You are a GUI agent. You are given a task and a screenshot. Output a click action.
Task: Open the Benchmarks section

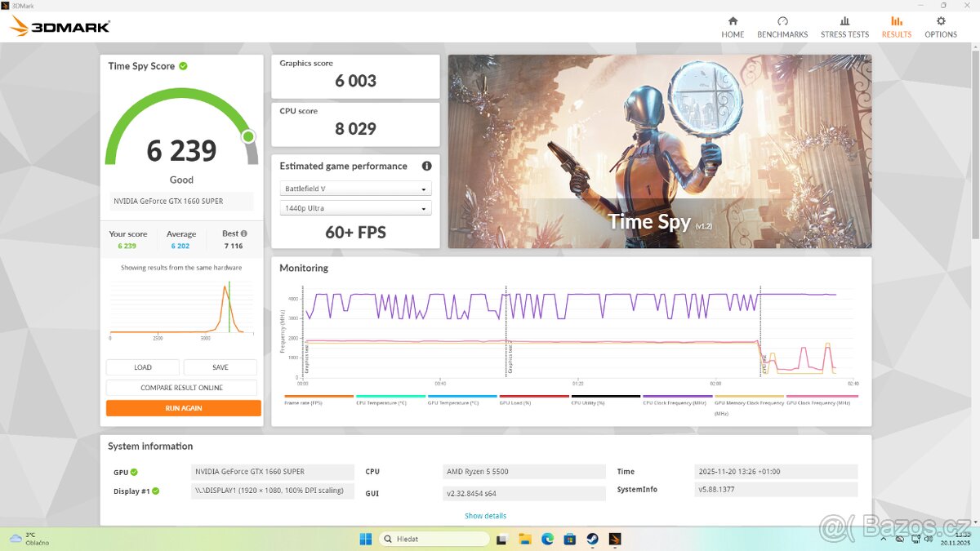point(782,27)
